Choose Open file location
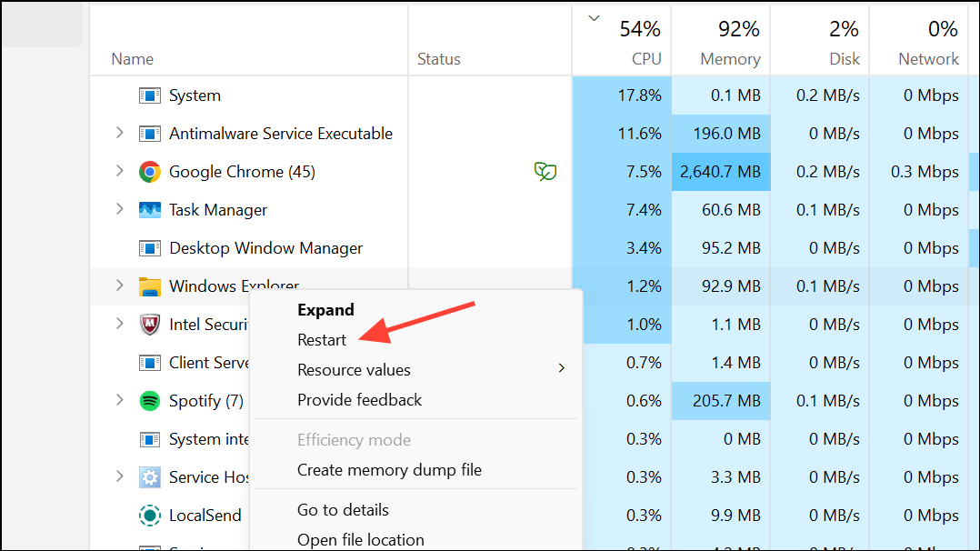 coord(359,538)
